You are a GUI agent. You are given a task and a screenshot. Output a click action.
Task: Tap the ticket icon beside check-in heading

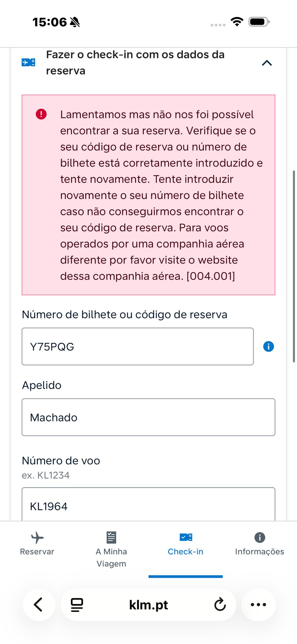pyautogui.click(x=28, y=63)
